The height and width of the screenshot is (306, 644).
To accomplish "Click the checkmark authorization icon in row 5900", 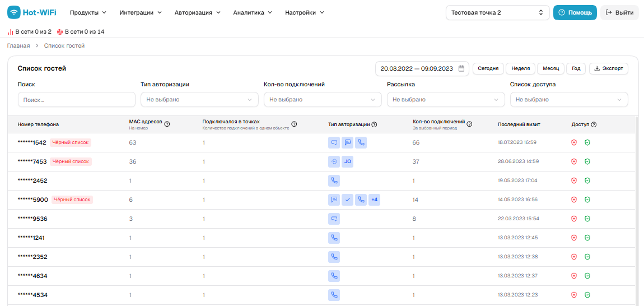I will coord(347,200).
